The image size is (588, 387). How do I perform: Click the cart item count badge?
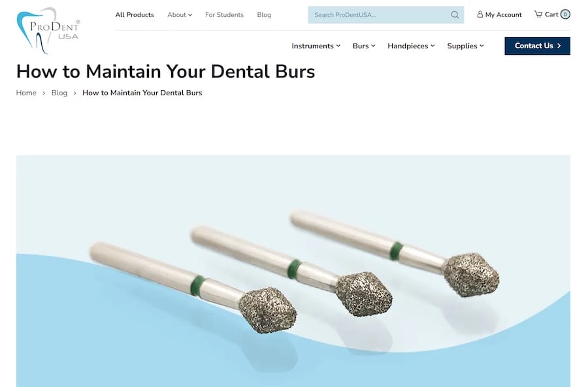(565, 14)
